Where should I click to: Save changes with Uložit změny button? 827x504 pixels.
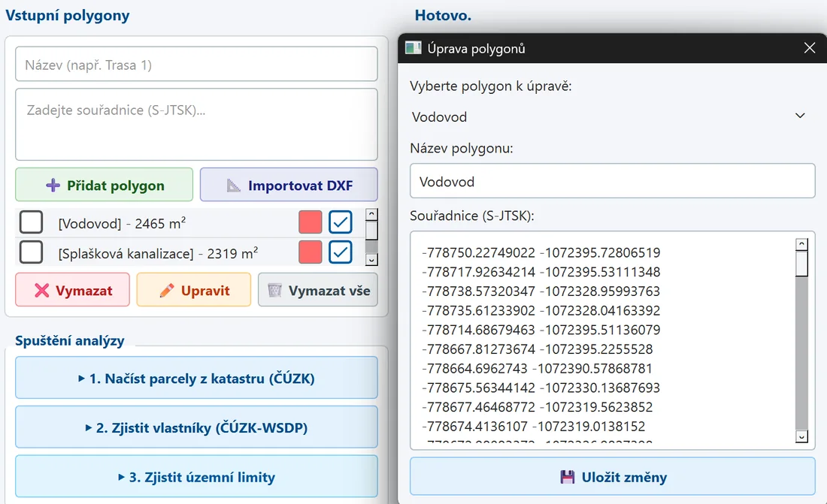[x=612, y=477]
